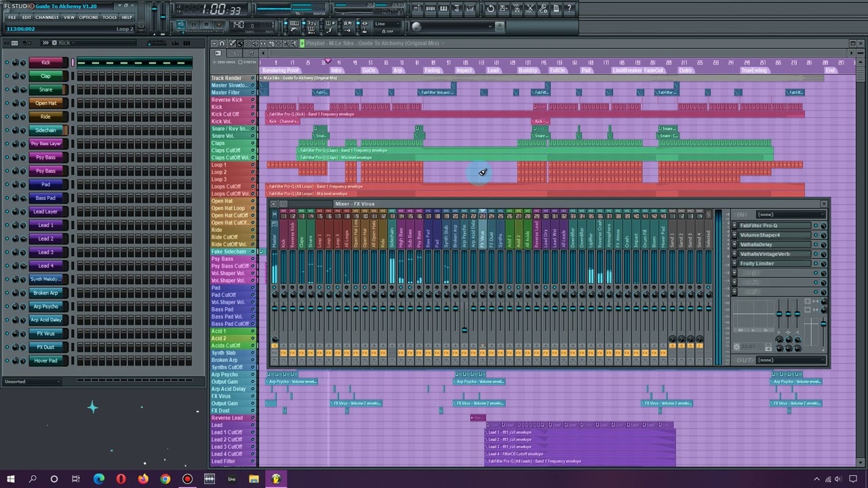
Task: Toggle FabFilter Pro-Q effect enable LED
Action: click(816, 226)
